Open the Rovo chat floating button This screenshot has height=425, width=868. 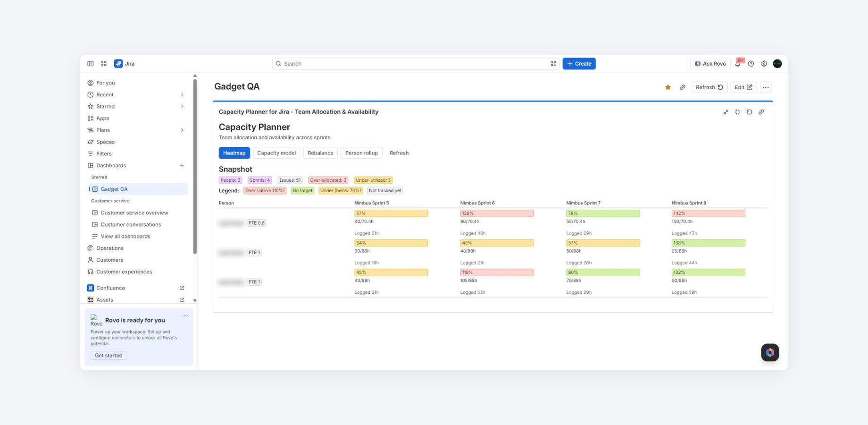tap(770, 352)
